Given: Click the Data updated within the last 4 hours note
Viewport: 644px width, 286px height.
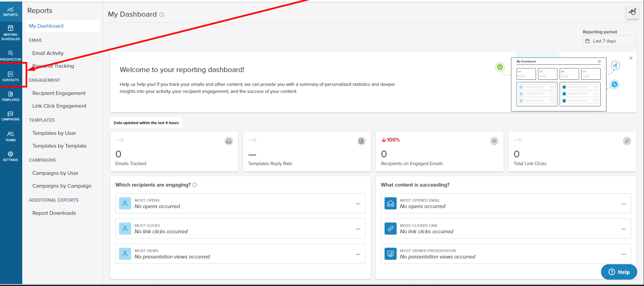Looking at the screenshot, I should pyautogui.click(x=146, y=123).
